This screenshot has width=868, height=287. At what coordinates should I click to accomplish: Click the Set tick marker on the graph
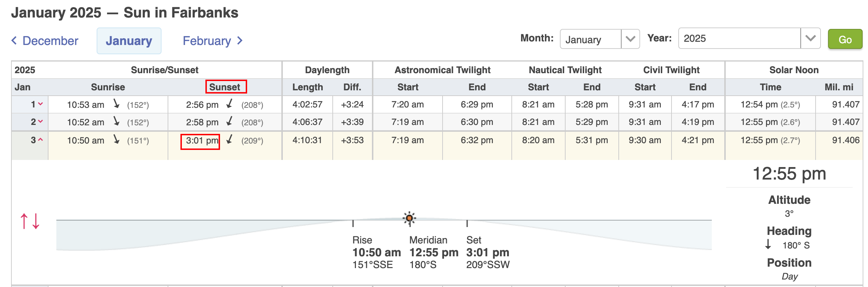[467, 223]
